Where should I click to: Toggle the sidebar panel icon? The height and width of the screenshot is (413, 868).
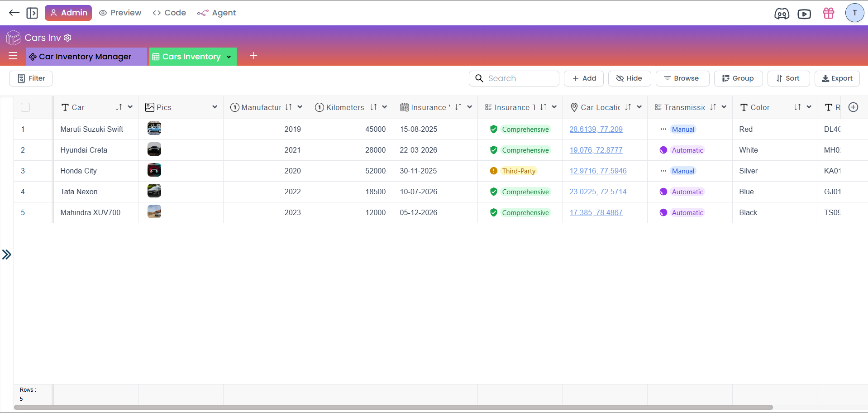coord(32,13)
